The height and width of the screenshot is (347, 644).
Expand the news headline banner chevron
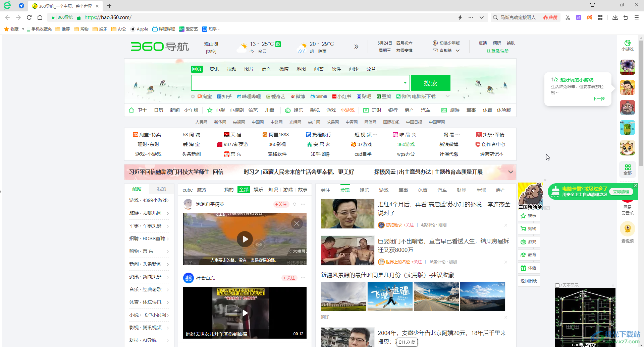click(x=511, y=172)
